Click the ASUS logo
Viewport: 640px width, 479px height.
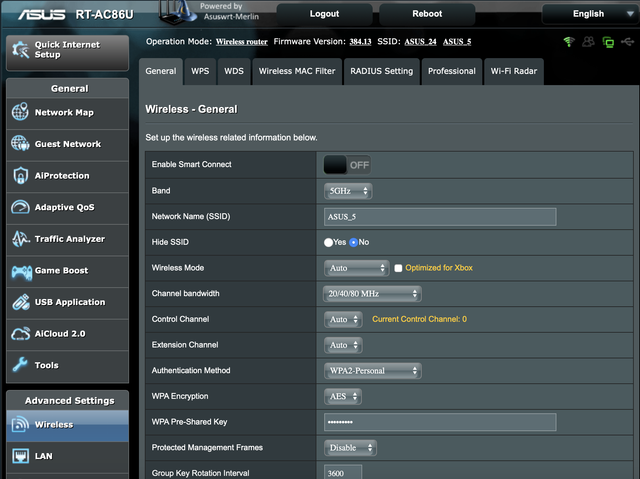point(41,15)
